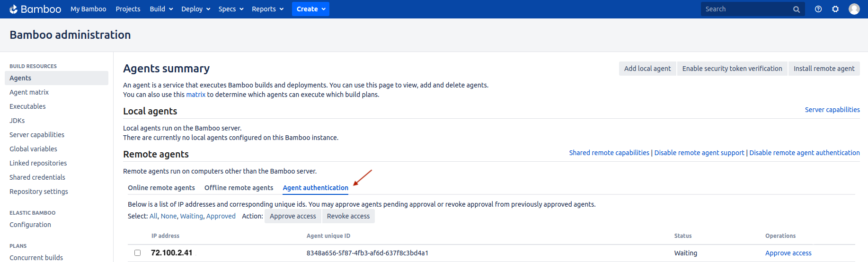
Task: Click the Select Waiting link
Action: pos(191,216)
